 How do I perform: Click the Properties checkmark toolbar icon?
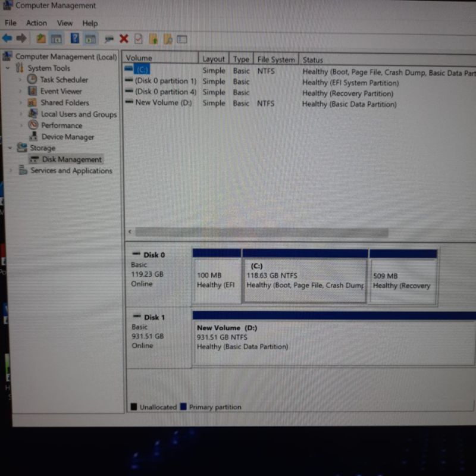tap(138, 39)
